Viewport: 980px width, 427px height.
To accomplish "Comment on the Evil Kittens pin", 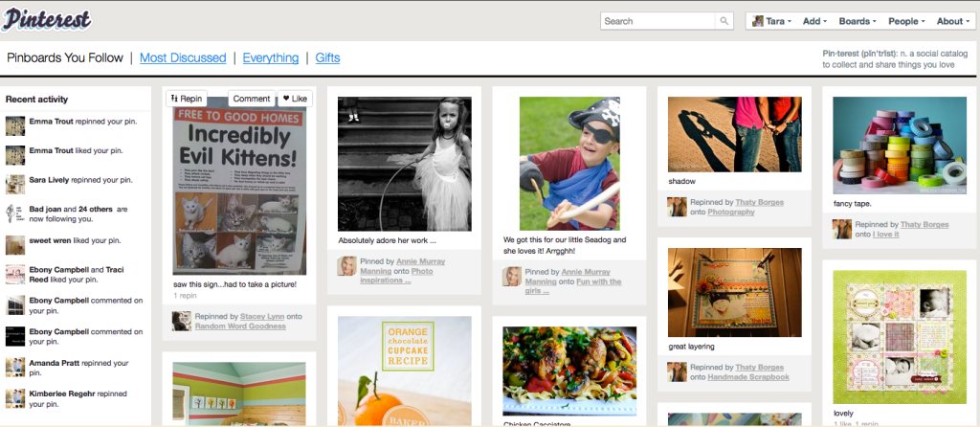I will [x=252, y=99].
